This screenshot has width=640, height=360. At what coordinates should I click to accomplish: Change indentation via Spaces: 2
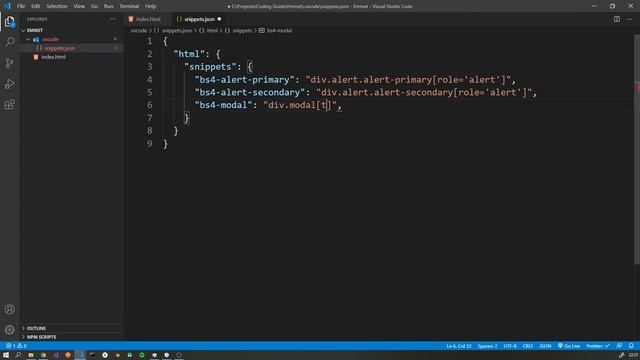tap(487, 346)
